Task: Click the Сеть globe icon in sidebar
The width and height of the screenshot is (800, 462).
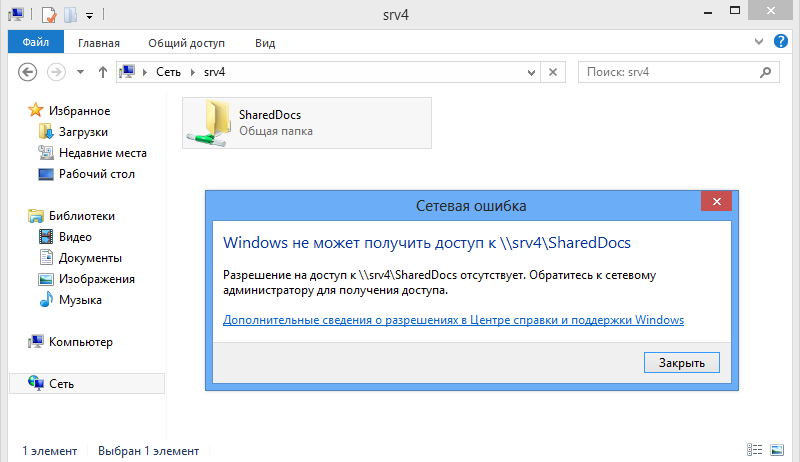Action: [x=36, y=383]
